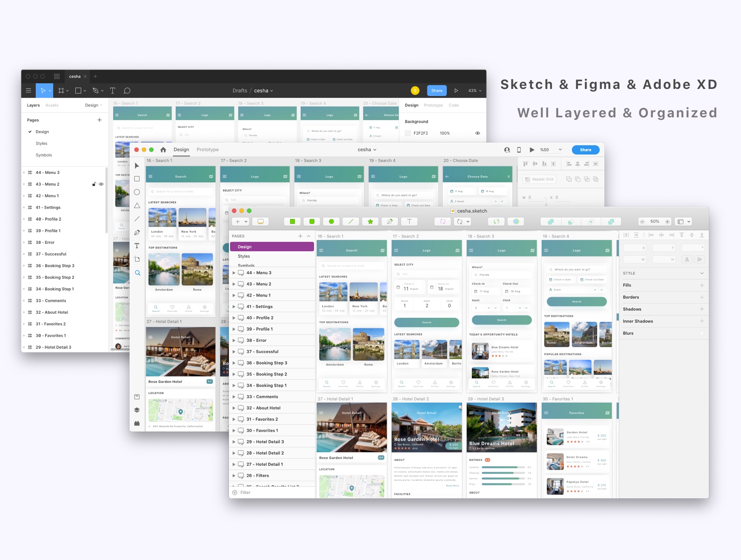Viewport: 741px width, 560px height.
Task: Expand the 44 - Menu 3 artboard in Sketch
Action: (x=234, y=273)
